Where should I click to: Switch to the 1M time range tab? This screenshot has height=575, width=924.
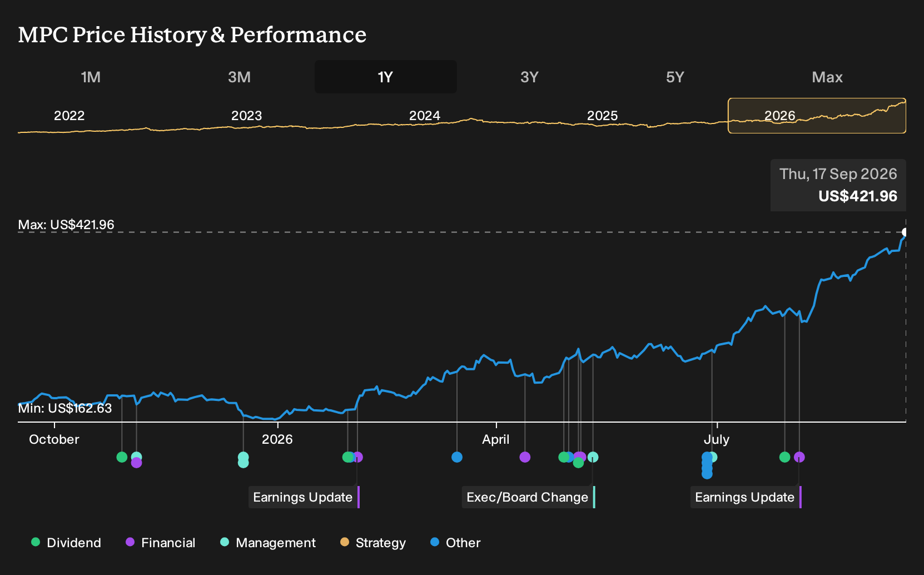coord(91,77)
